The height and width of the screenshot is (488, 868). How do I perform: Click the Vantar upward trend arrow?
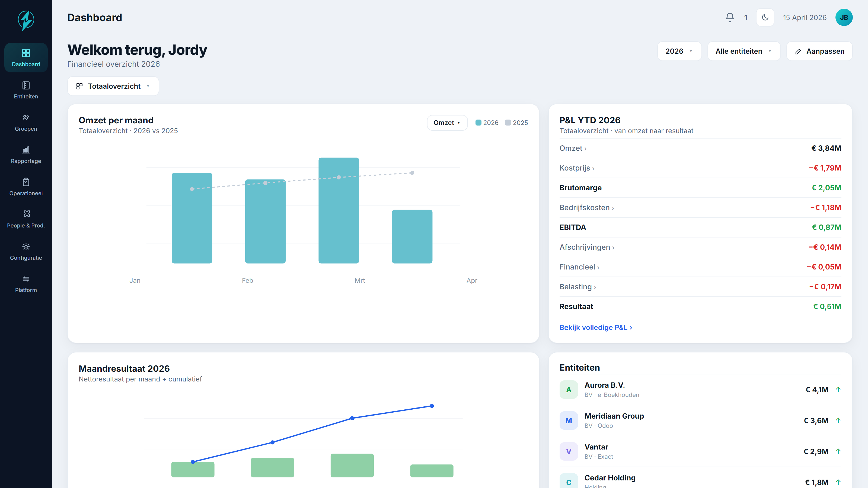pos(838,452)
